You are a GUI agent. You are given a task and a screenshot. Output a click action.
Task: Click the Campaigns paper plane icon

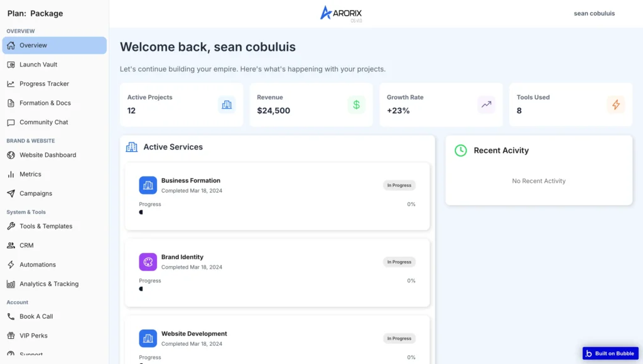pyautogui.click(x=11, y=193)
